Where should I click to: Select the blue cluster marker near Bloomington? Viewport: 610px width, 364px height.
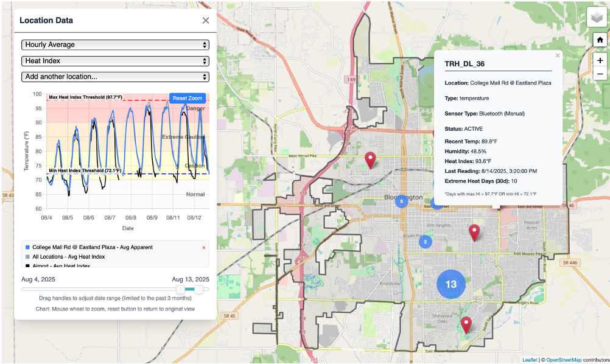(x=401, y=201)
